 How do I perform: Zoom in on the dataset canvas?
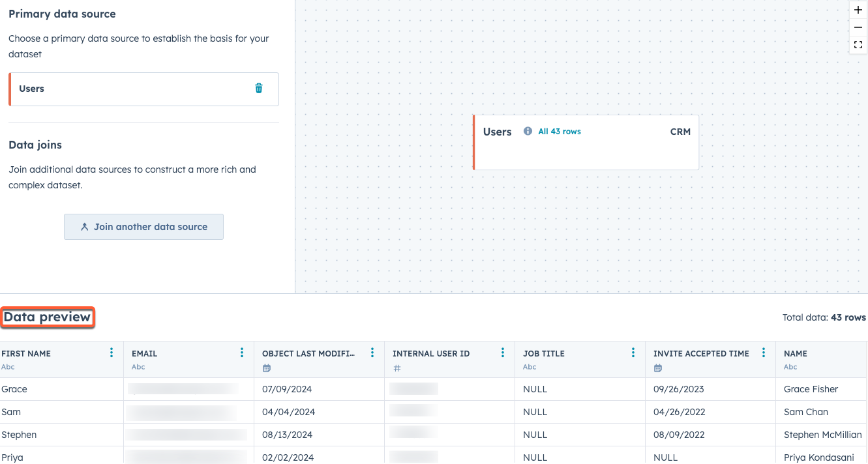pyautogui.click(x=858, y=10)
